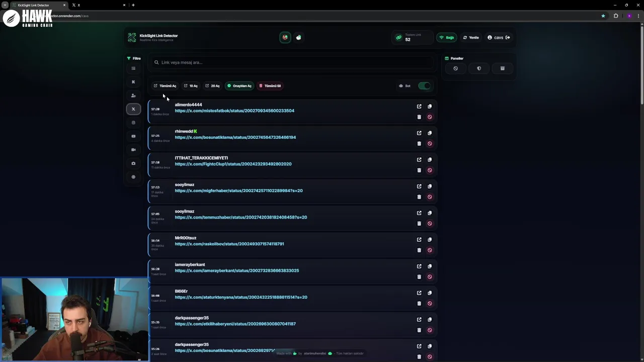Viewport: 644px width, 362px height.
Task: Delete rhinwedd's link entry
Action: coord(419,144)
